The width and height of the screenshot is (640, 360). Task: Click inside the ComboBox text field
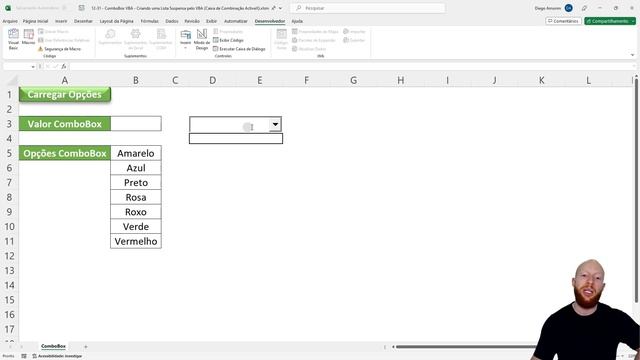(x=229, y=124)
